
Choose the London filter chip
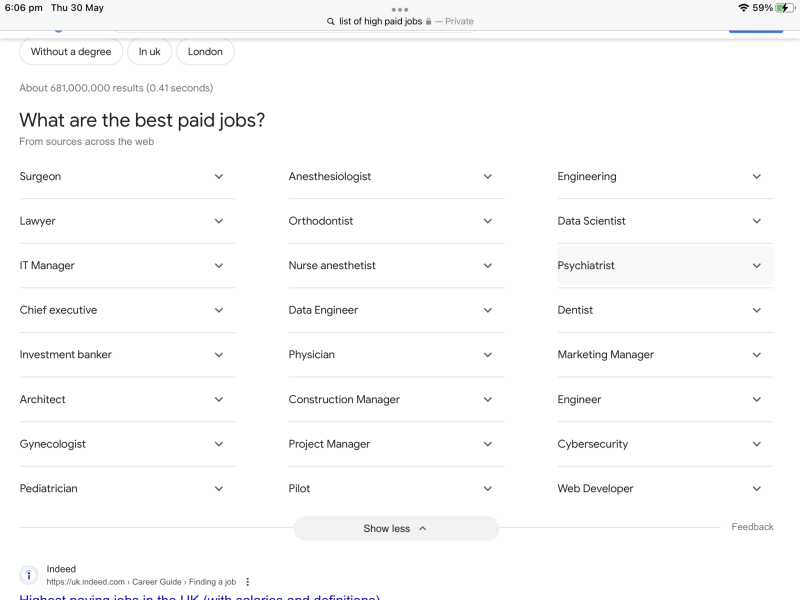point(205,52)
